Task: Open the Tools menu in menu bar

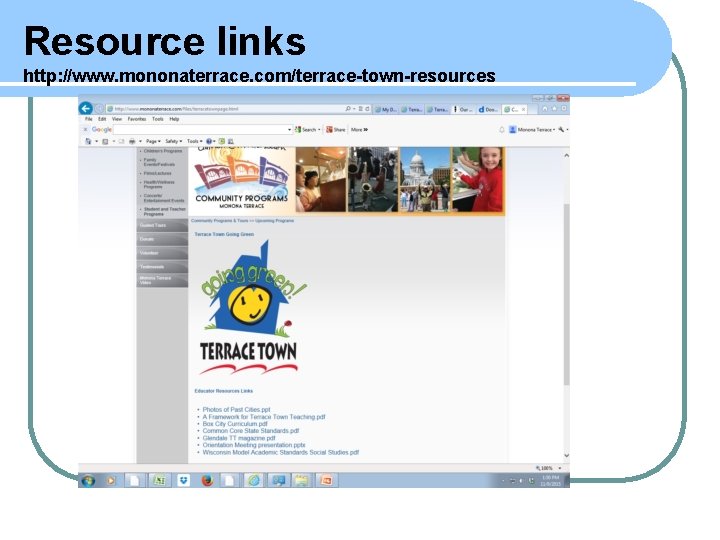Action: tap(158, 119)
